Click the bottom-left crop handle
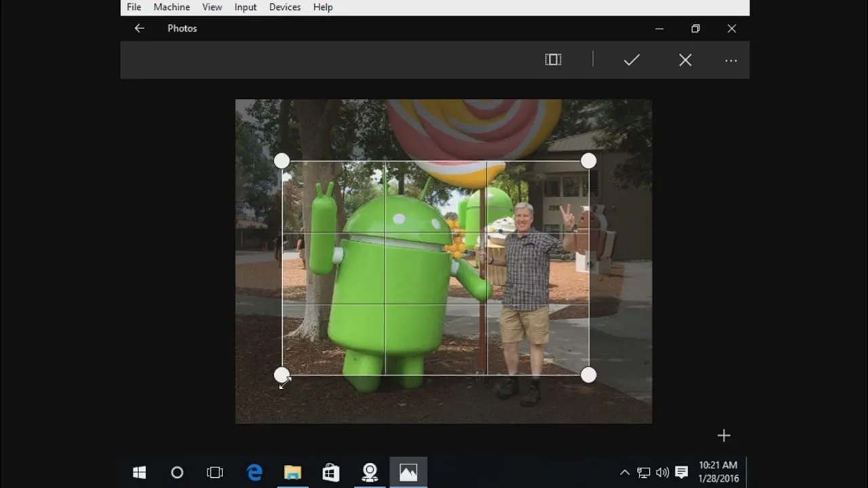The width and height of the screenshot is (868, 488). click(281, 375)
